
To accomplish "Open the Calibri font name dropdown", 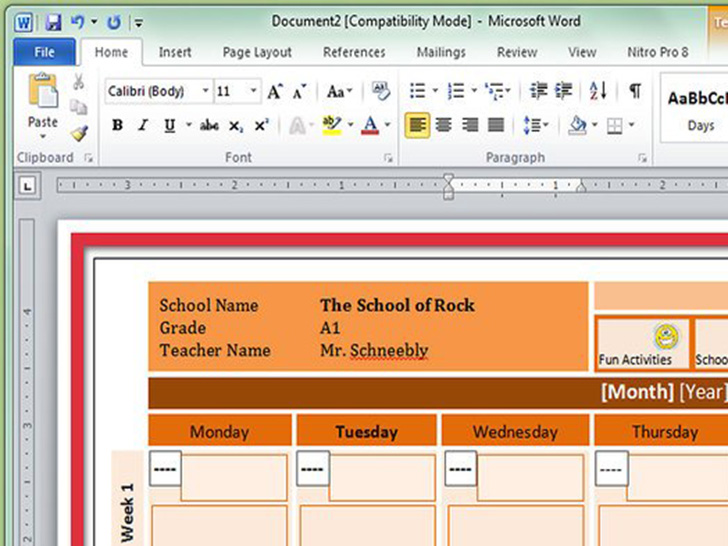I will coord(206,91).
